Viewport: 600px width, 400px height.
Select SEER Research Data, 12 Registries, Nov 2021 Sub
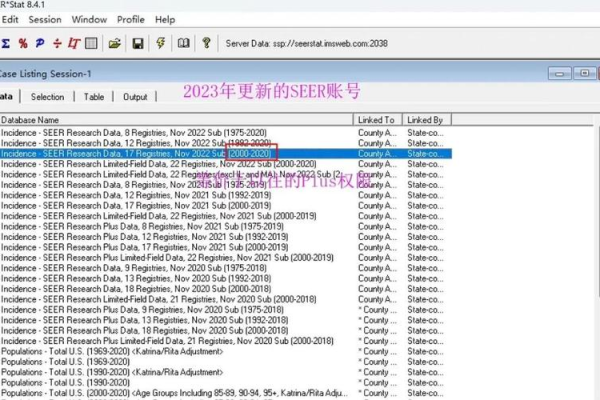pyautogui.click(x=226, y=195)
